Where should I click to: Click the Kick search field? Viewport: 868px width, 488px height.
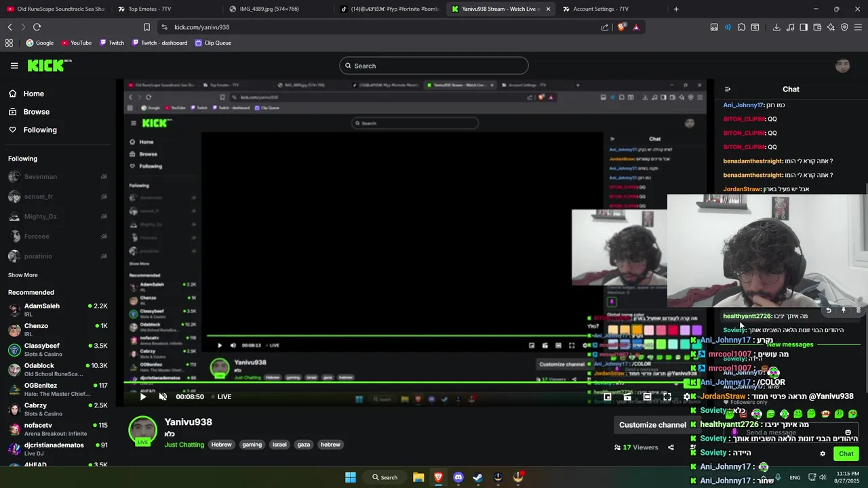[x=434, y=66]
